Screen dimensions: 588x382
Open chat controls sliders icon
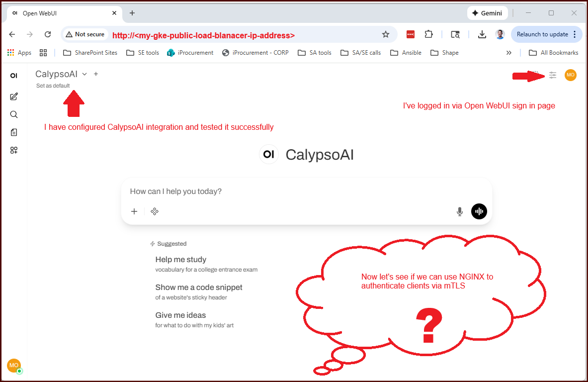click(553, 75)
